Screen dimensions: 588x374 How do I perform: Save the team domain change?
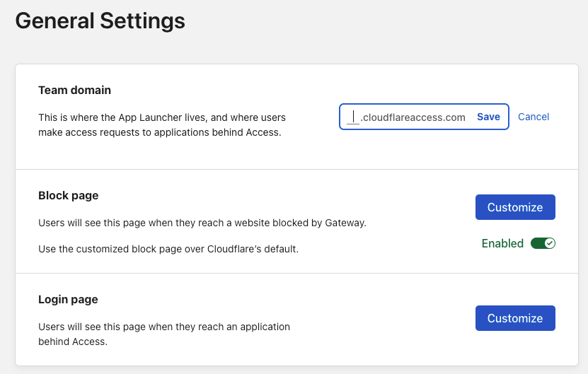tap(488, 117)
